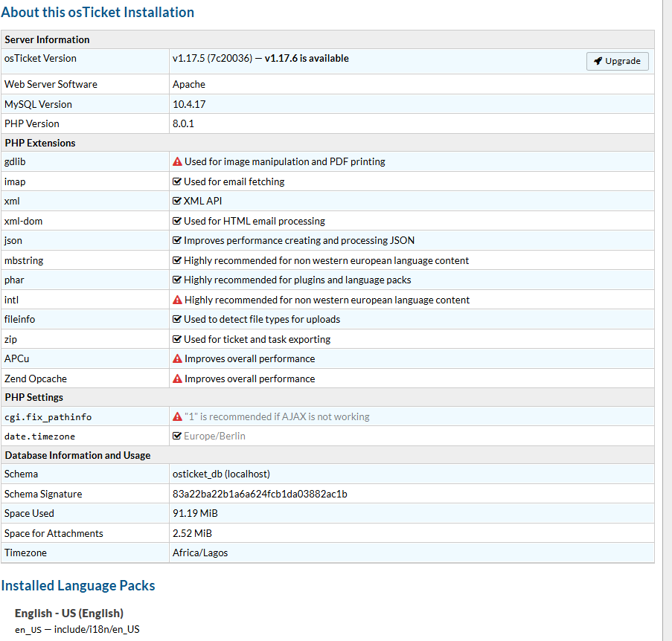Click the Installed Language Packs heading
The width and height of the screenshot is (672, 641).
(x=78, y=586)
